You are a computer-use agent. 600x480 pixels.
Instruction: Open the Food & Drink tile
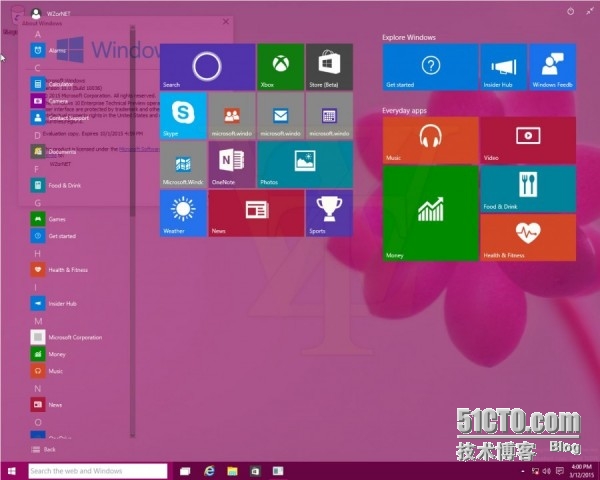(x=528, y=189)
